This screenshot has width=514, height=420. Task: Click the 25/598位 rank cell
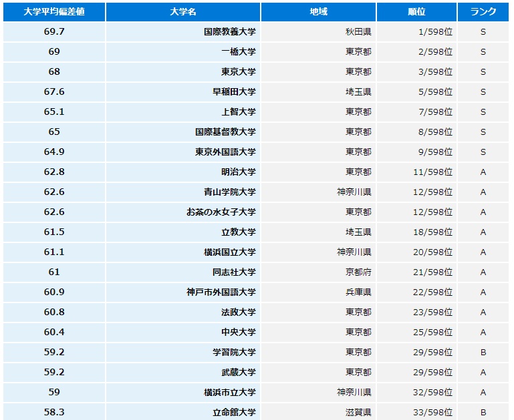click(x=416, y=333)
